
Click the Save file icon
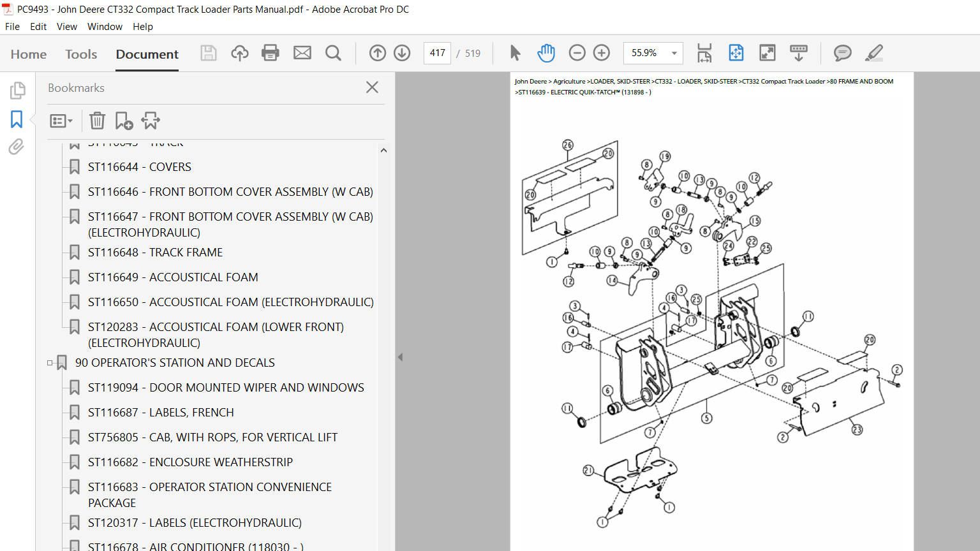coord(209,53)
